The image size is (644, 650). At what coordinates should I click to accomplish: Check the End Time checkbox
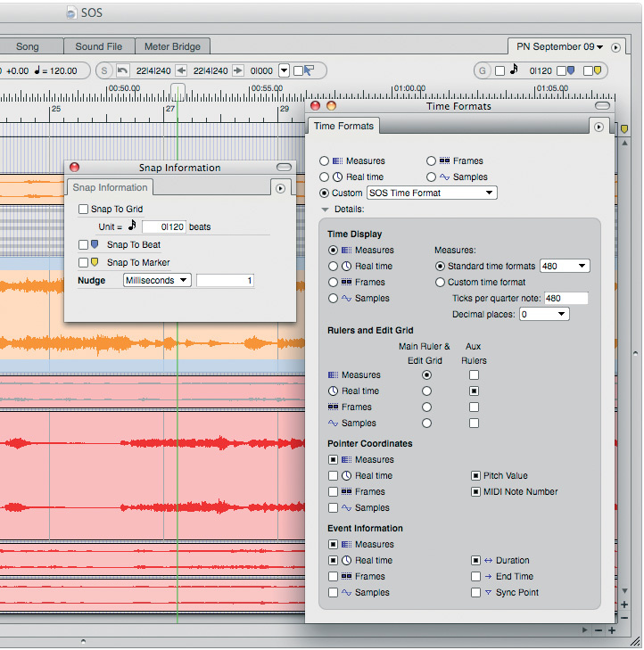[x=475, y=576]
